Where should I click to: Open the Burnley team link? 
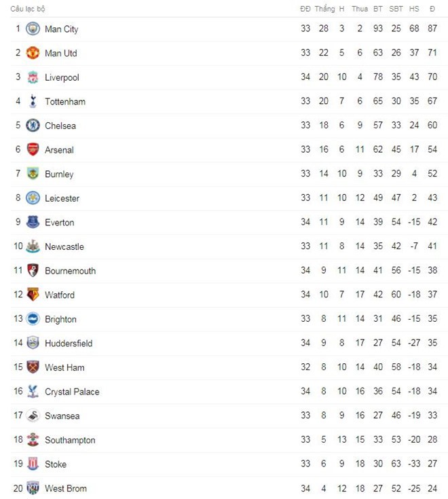(59, 174)
